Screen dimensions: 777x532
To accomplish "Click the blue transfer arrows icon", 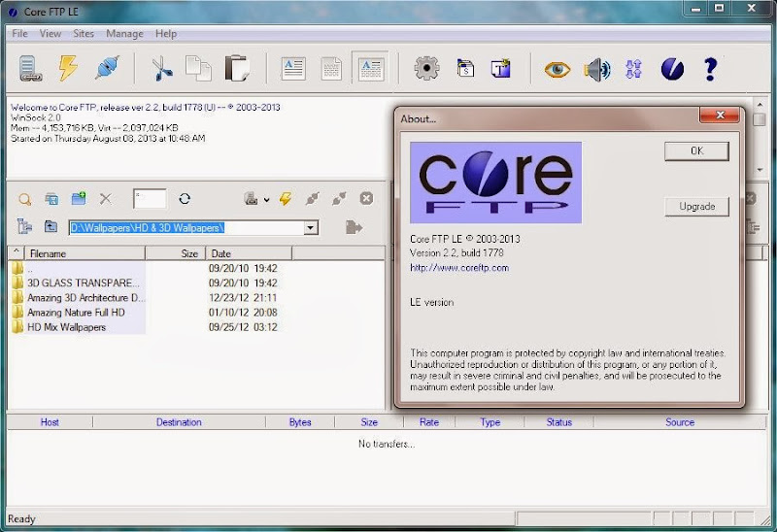I will coord(633,69).
